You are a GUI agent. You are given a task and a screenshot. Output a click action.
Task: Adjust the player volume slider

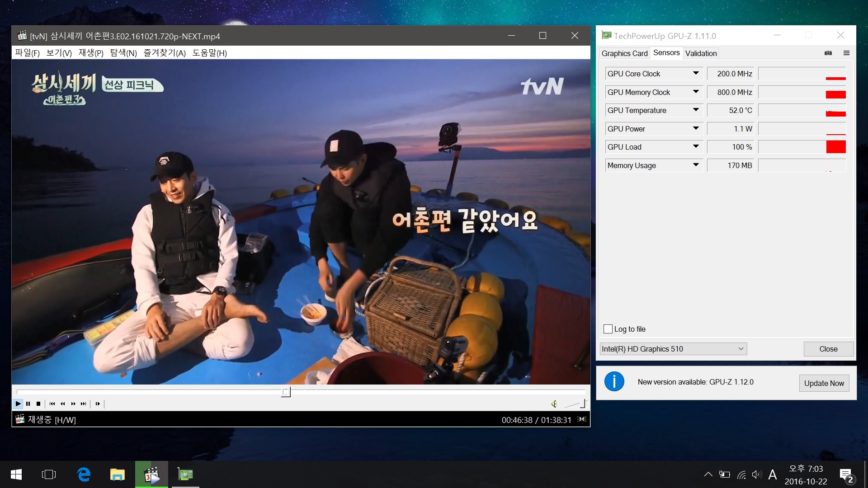(576, 404)
